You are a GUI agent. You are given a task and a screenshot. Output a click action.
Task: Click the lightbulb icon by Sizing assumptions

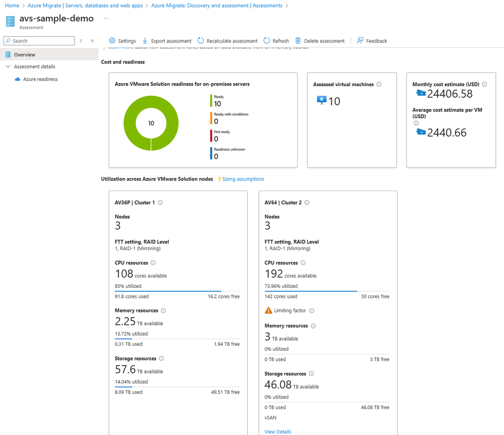(219, 179)
